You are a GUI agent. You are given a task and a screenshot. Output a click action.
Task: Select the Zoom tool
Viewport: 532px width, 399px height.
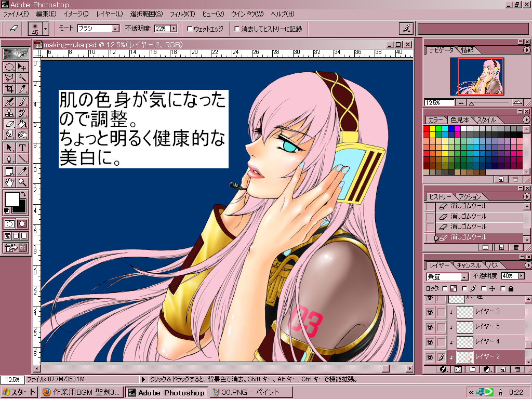click(22, 182)
